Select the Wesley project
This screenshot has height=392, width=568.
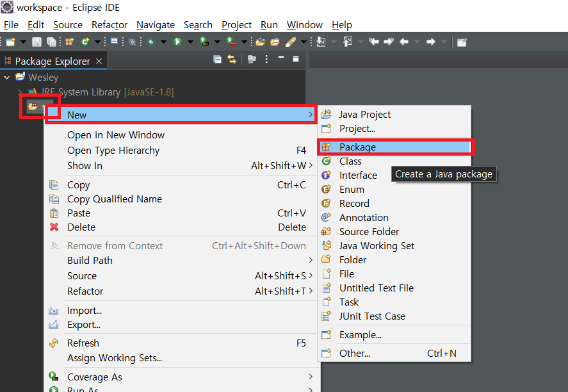(43, 77)
